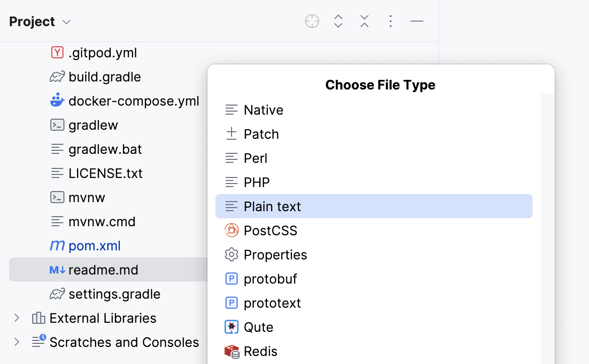
Task: Open the Project tool window options menu
Action: pos(390,21)
